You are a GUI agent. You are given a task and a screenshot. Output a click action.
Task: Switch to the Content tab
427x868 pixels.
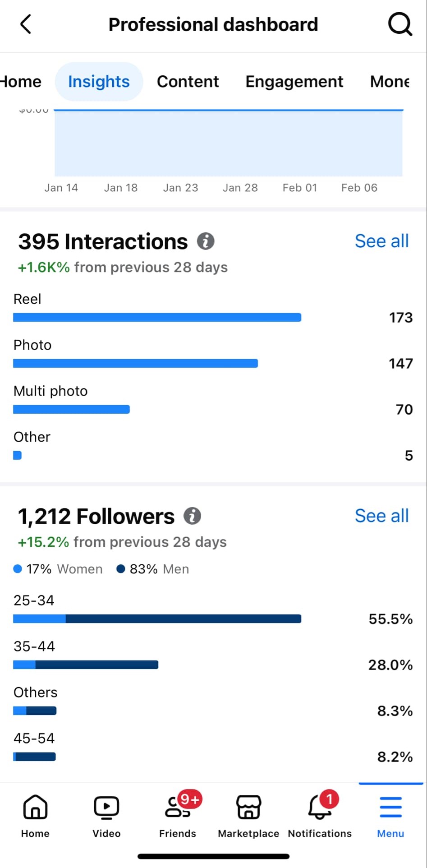188,82
